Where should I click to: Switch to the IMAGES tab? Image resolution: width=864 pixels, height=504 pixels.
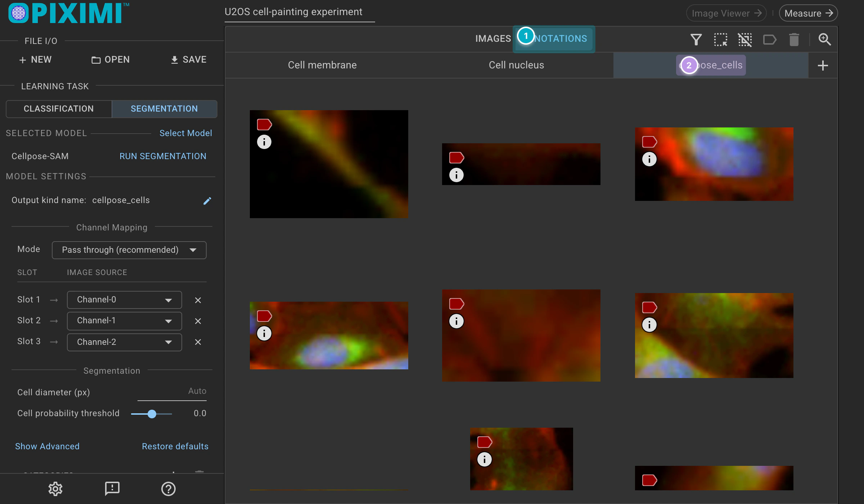click(493, 39)
